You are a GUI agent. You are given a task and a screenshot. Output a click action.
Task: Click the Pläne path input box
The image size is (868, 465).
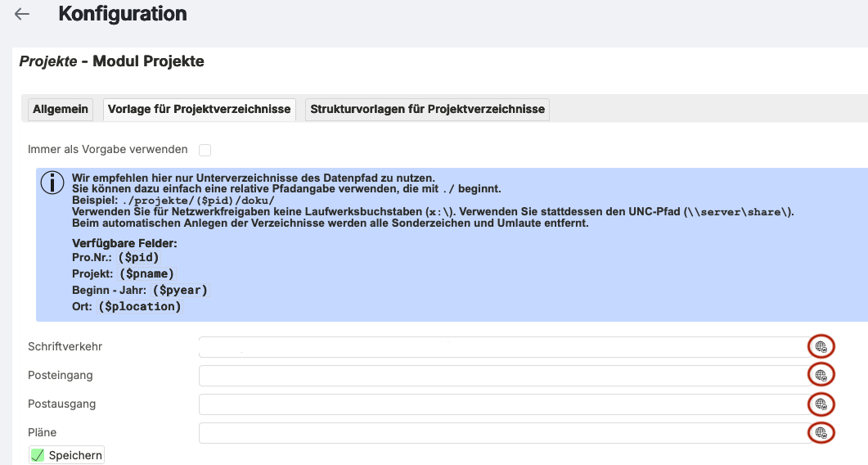[x=501, y=433]
